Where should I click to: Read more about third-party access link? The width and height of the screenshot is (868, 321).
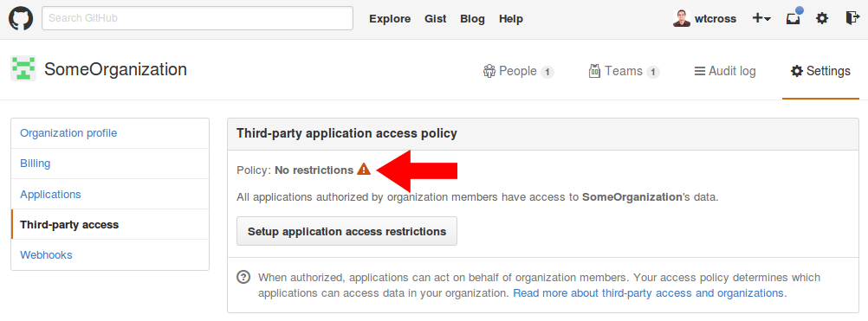click(650, 292)
